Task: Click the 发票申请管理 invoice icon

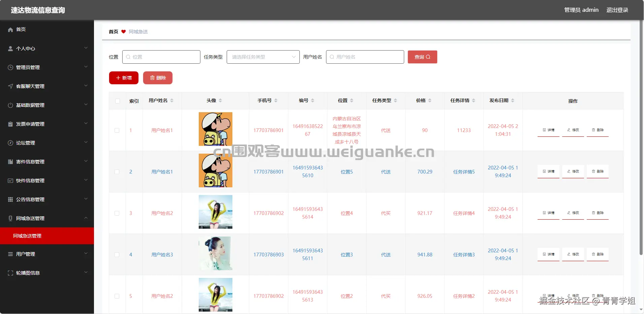Action: pyautogui.click(x=10, y=124)
